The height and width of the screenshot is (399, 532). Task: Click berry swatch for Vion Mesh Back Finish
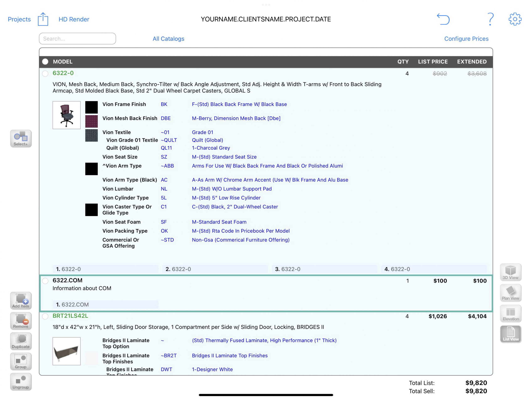91,121
